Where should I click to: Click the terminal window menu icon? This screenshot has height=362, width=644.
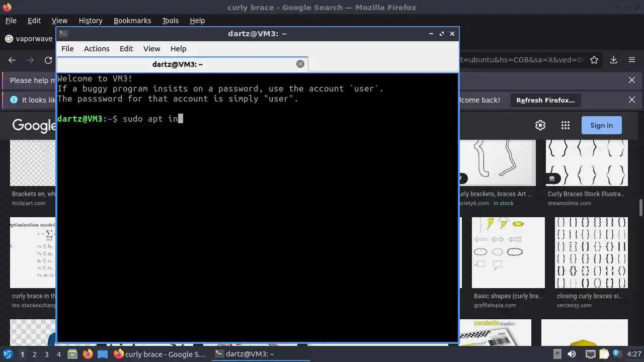pyautogui.click(x=63, y=34)
